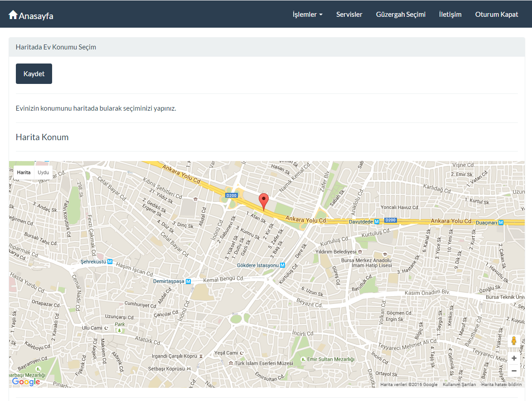Click Harita hatası bildirin link
Screen dimensions: 532x401
[x=501, y=384]
